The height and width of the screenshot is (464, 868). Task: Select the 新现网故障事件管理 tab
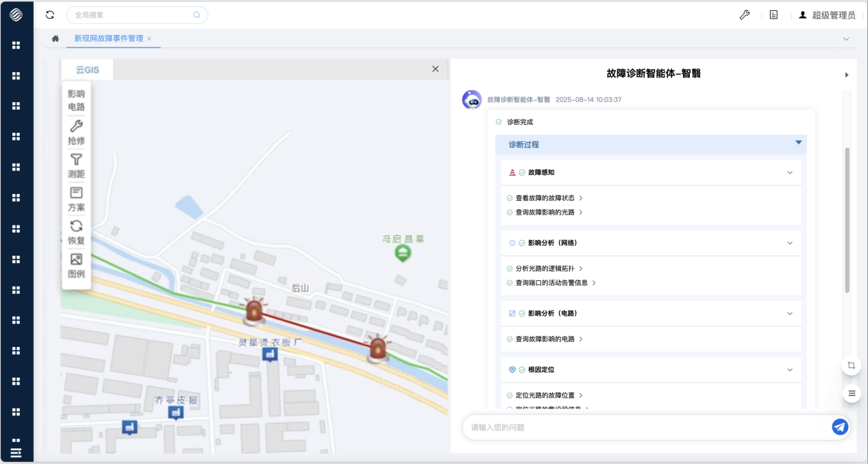coord(107,40)
